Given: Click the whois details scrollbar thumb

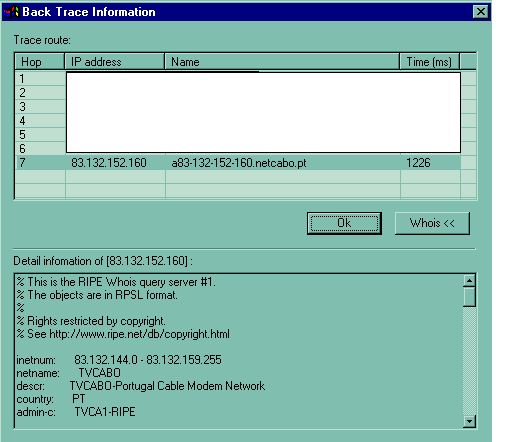Looking at the screenshot, I should click(x=469, y=297).
